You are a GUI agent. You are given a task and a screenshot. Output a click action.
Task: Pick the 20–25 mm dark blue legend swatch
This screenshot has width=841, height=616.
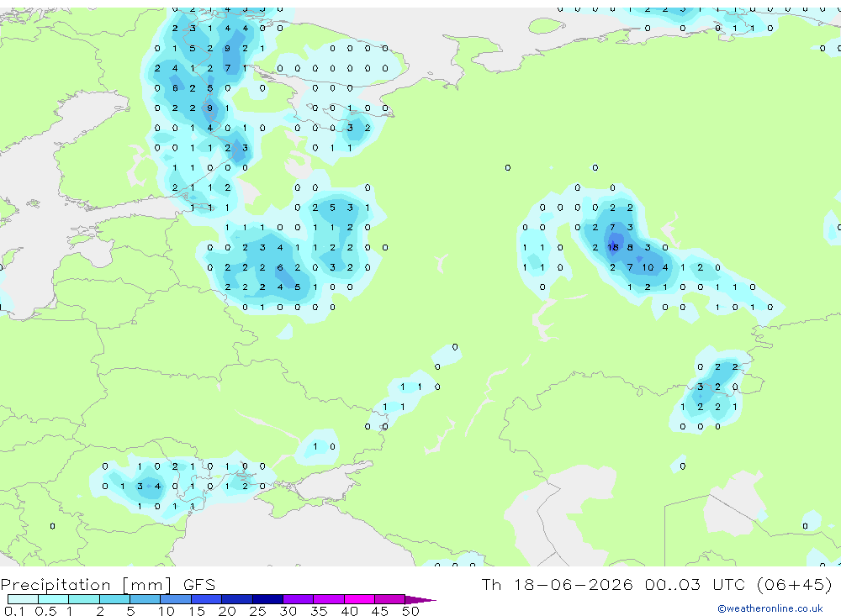237,599
